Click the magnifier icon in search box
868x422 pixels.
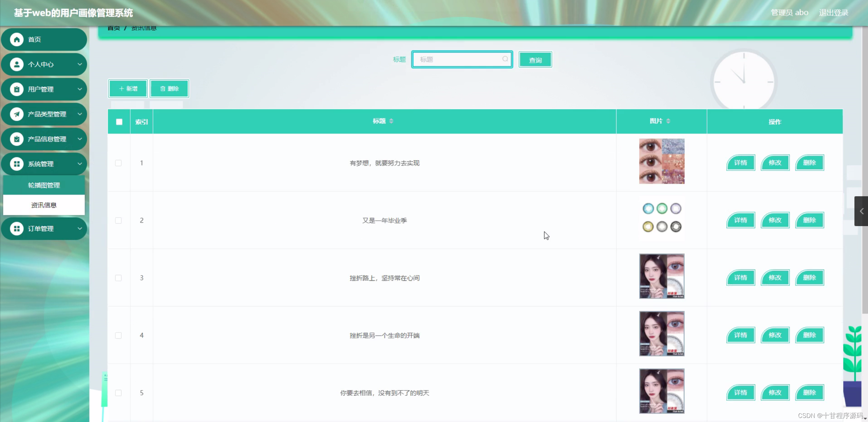point(505,59)
